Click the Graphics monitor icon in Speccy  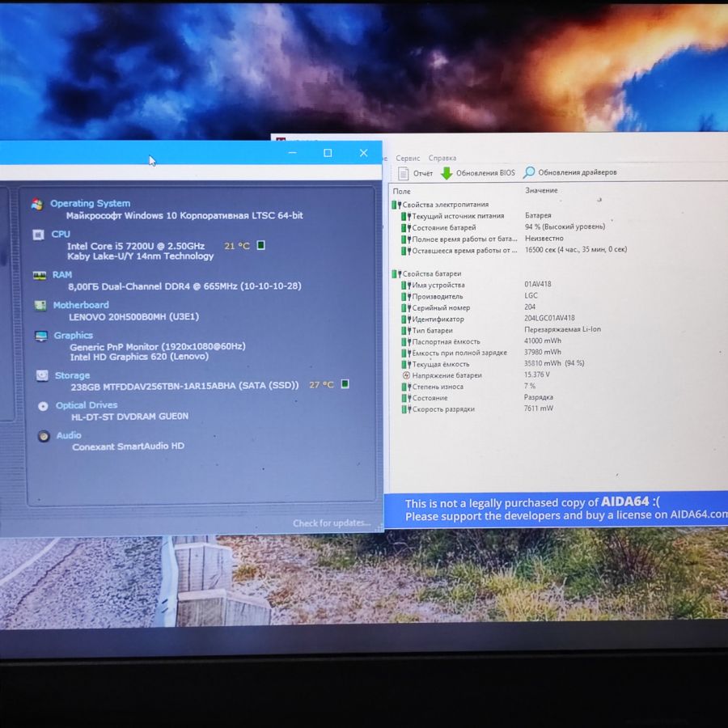(x=41, y=336)
